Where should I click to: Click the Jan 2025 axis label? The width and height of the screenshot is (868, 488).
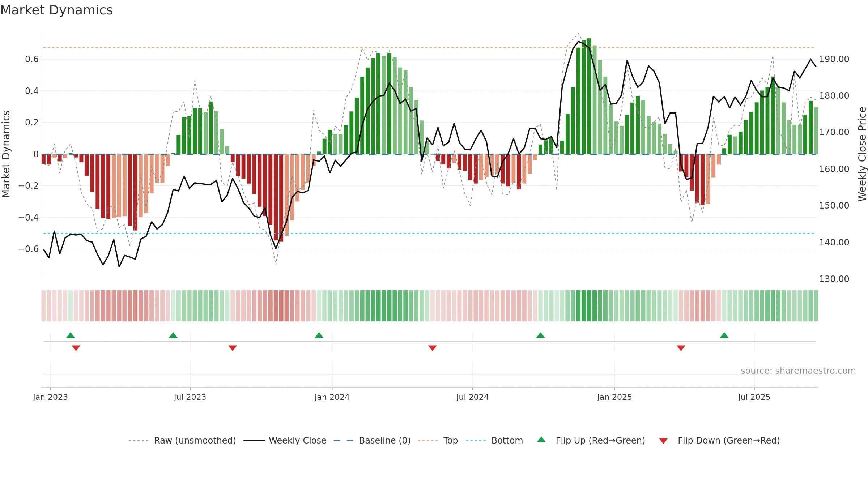[x=614, y=397]
